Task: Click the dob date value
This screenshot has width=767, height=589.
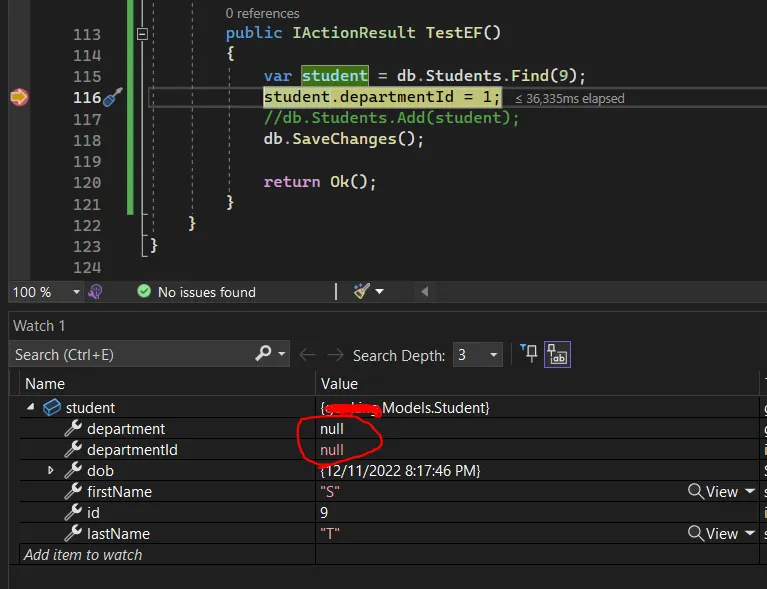Action: point(400,471)
